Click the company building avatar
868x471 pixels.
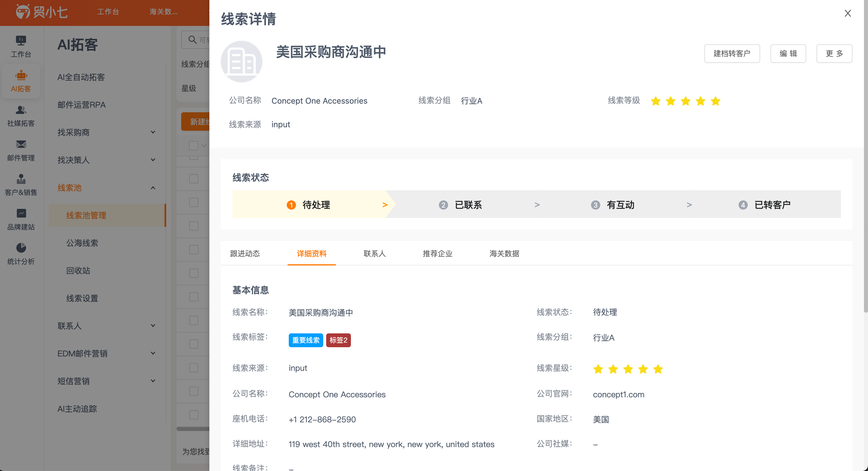point(241,61)
